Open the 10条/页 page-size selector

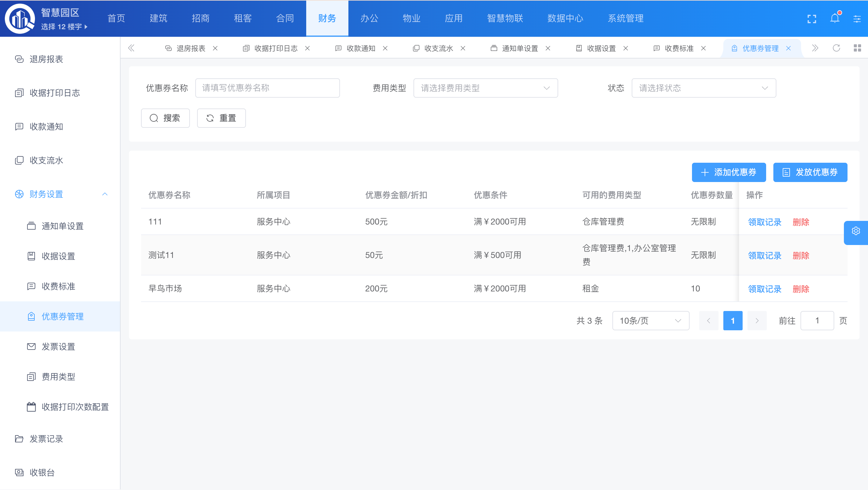[x=650, y=320]
